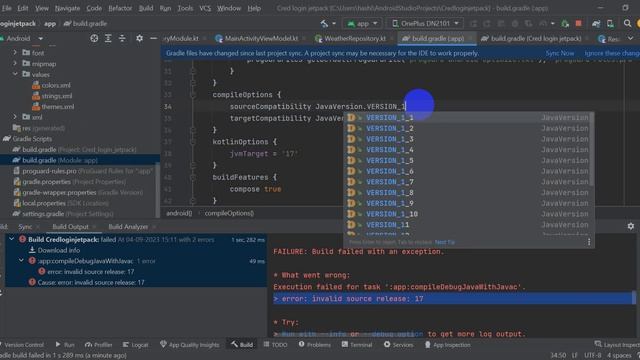Open the File menu
Screen dimensions: 640x360
coord(7,8)
